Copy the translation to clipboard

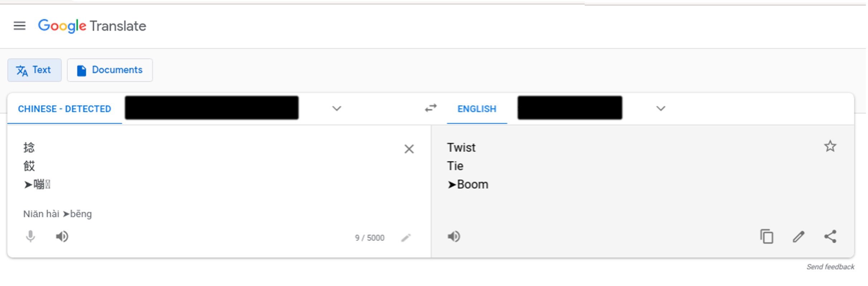[767, 237]
